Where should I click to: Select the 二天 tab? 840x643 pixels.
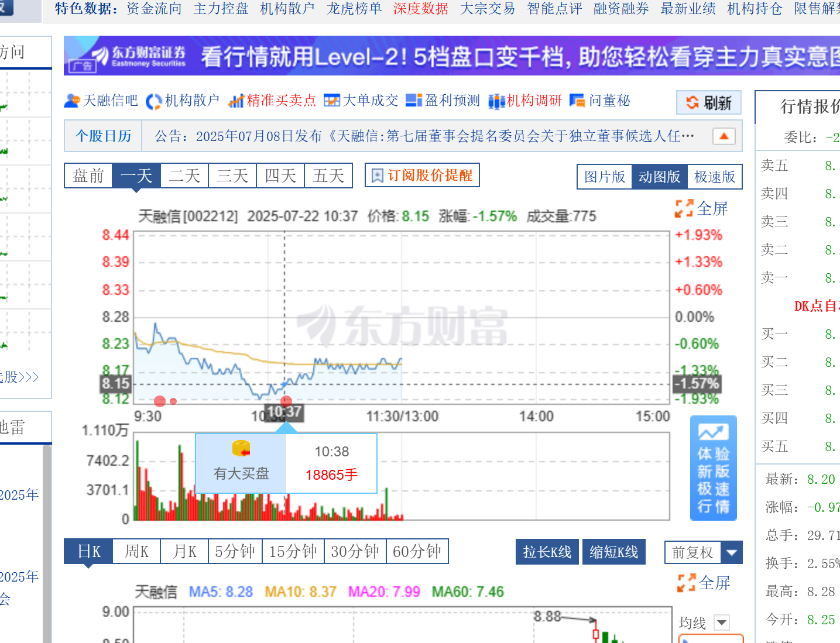coord(184,176)
